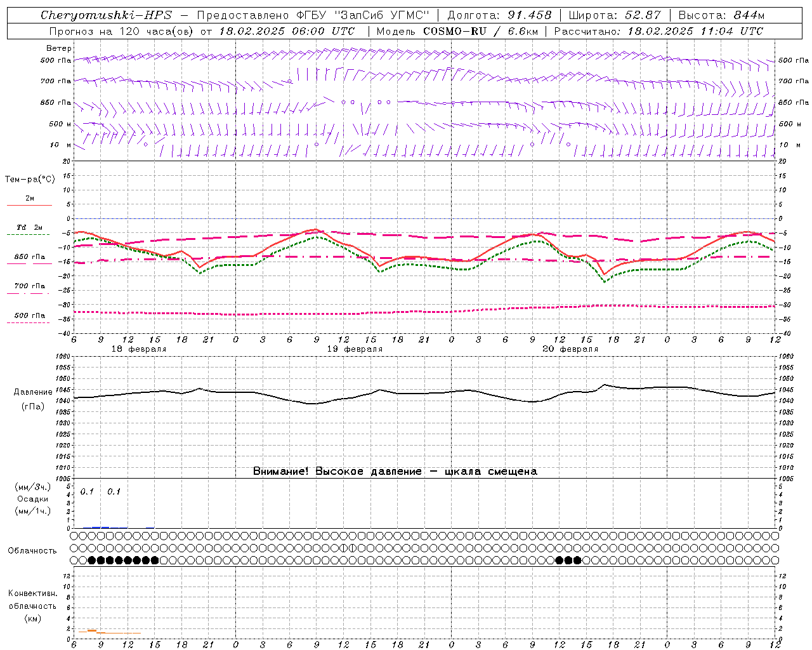The width and height of the screenshot is (812, 650).
Task: Click the dashed swatch under the 700 гПа legend
Action: coord(28,293)
